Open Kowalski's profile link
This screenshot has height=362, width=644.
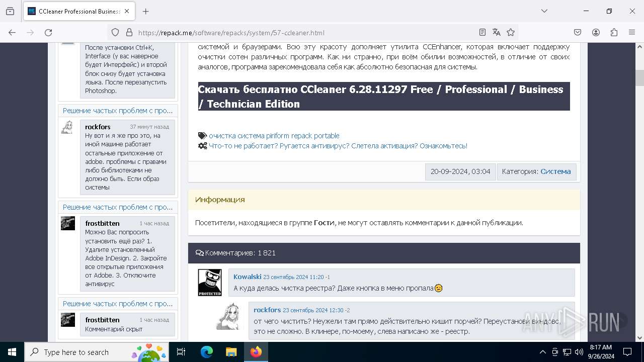[x=248, y=277]
